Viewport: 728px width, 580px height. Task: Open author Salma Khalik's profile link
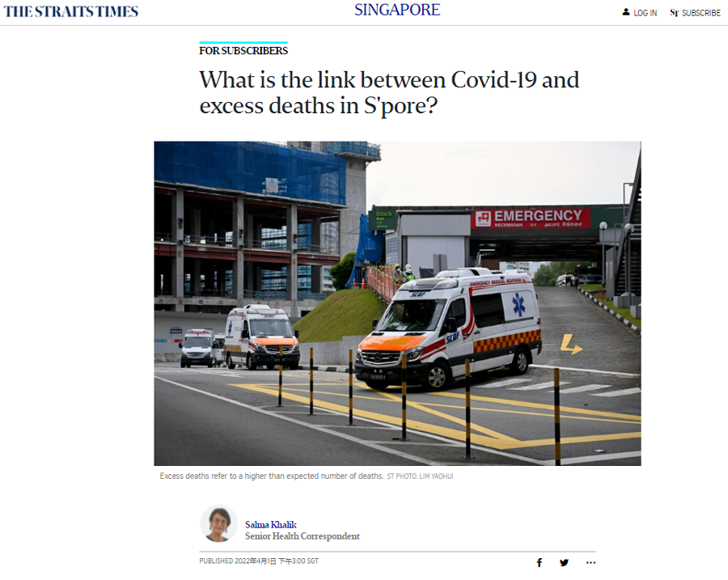271,525
